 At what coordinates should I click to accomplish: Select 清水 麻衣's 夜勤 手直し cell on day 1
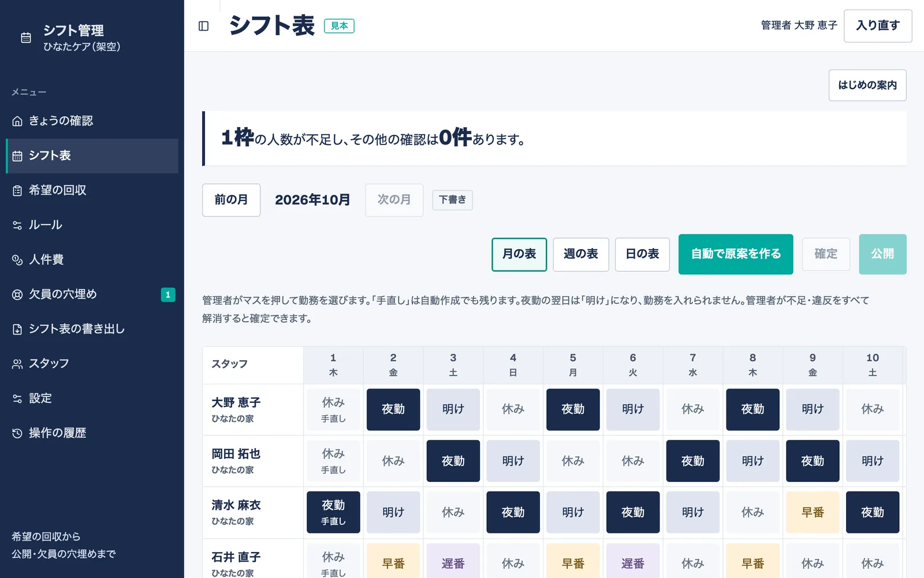pyautogui.click(x=333, y=513)
